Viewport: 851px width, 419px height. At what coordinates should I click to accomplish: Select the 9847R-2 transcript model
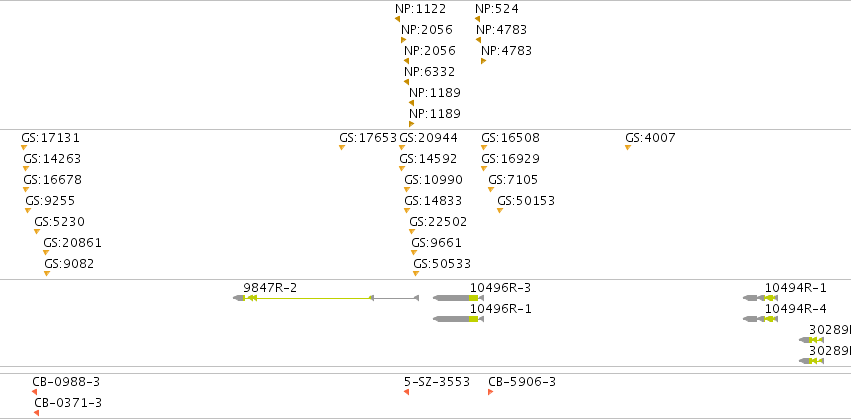(326, 298)
